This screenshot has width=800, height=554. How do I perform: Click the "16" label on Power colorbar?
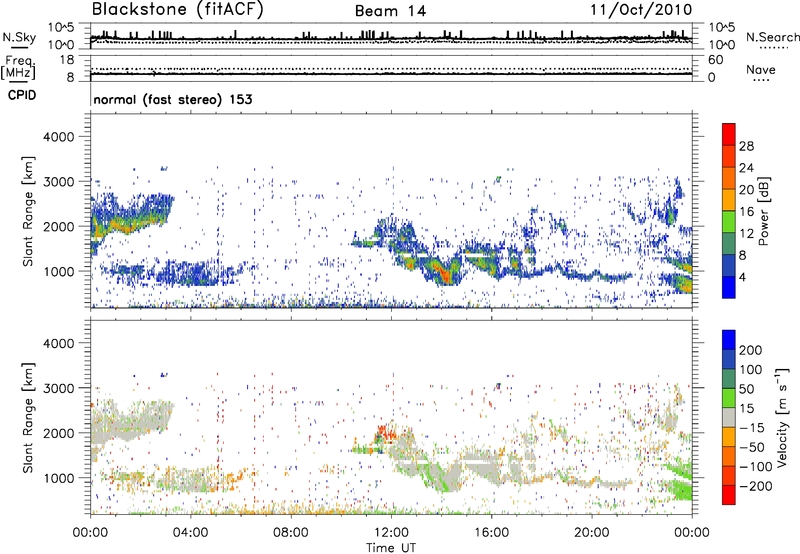click(746, 212)
